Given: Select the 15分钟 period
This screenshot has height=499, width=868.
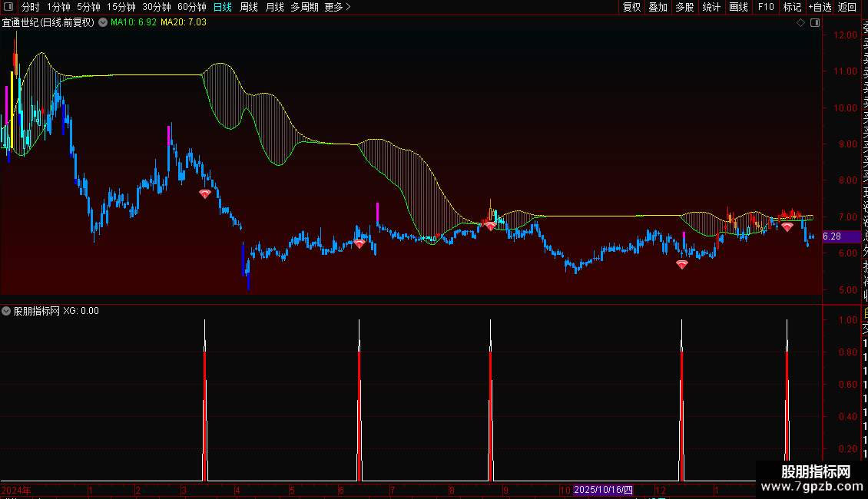Looking at the screenshot, I should [x=121, y=7].
